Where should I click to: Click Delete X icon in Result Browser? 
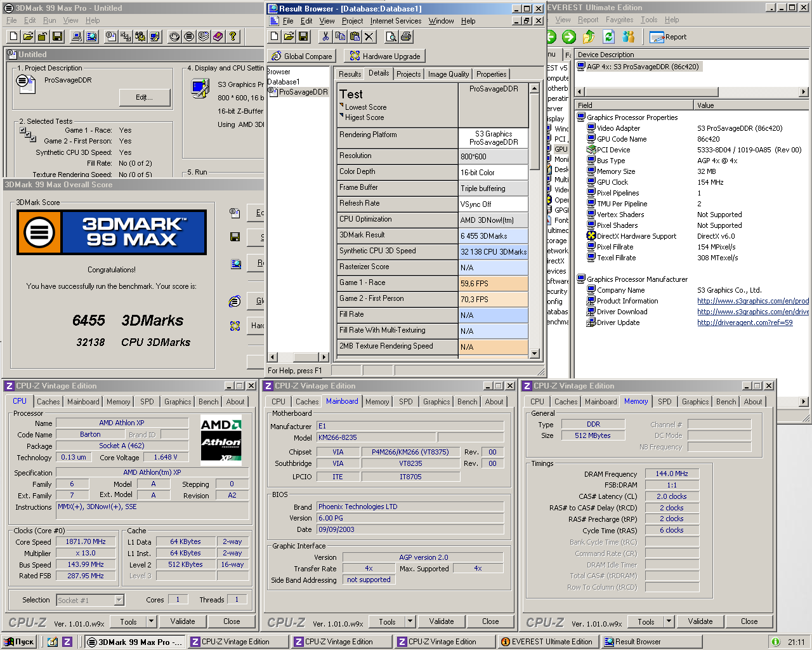tap(369, 37)
